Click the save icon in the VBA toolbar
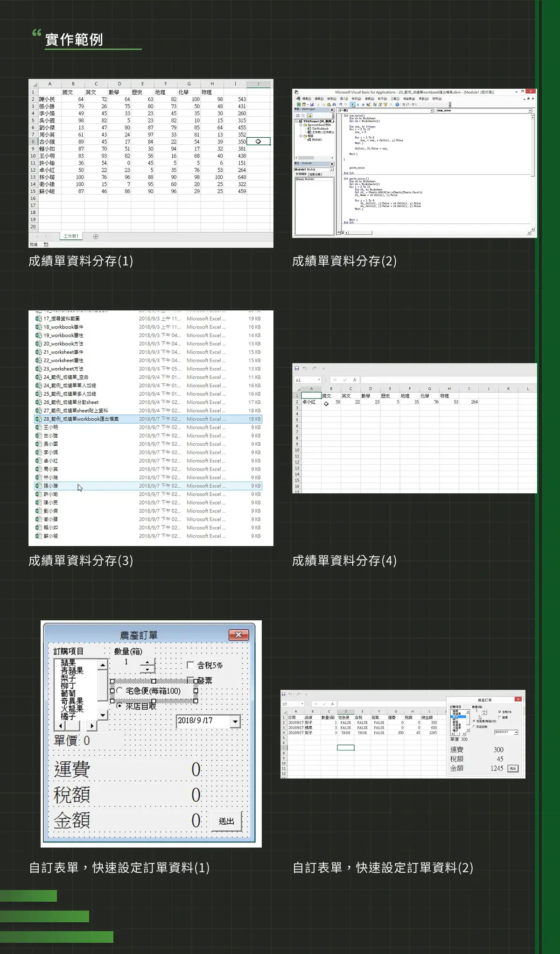The height and width of the screenshot is (954, 560). (312, 105)
